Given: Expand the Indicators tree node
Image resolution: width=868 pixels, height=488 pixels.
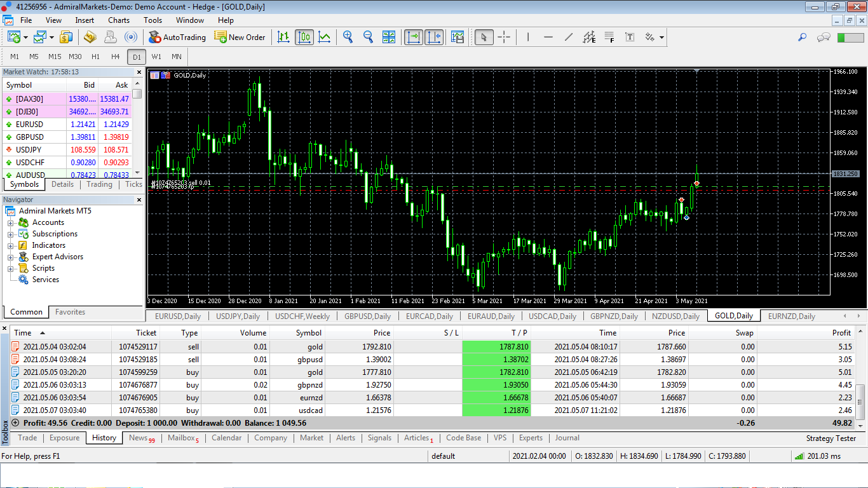Looking at the screenshot, I should click(11, 246).
